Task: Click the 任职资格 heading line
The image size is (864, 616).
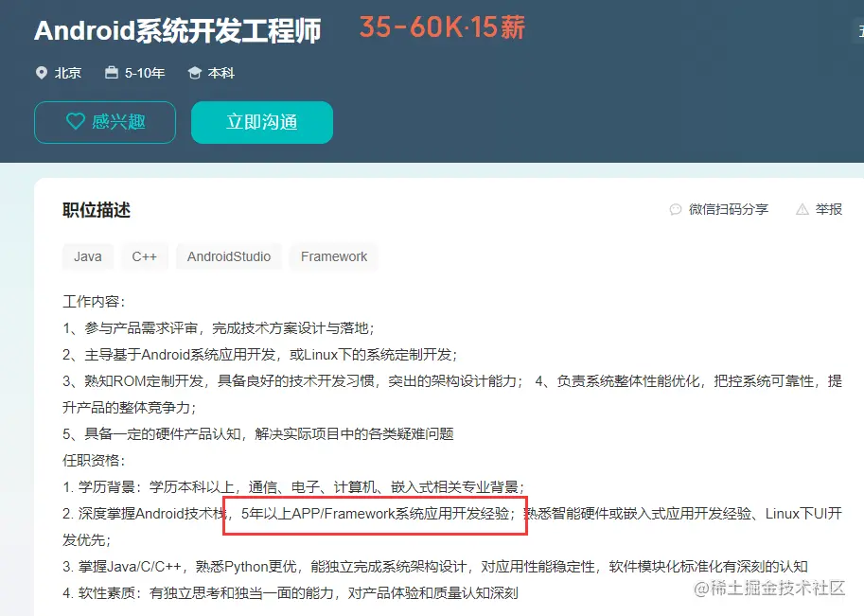Action: [x=95, y=460]
